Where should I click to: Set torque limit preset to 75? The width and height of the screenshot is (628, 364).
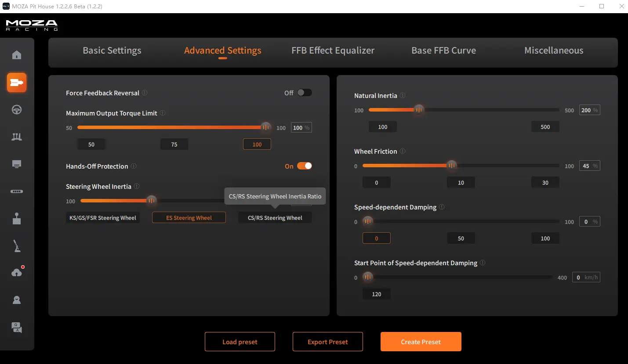[x=174, y=144]
